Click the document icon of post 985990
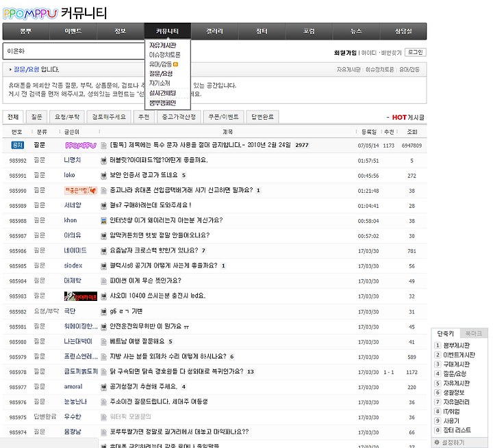 103,191
